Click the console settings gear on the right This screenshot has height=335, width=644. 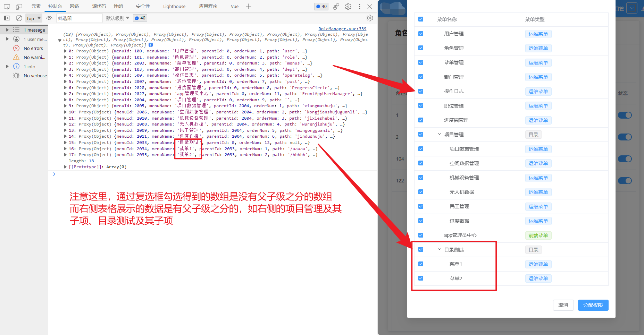tap(370, 18)
